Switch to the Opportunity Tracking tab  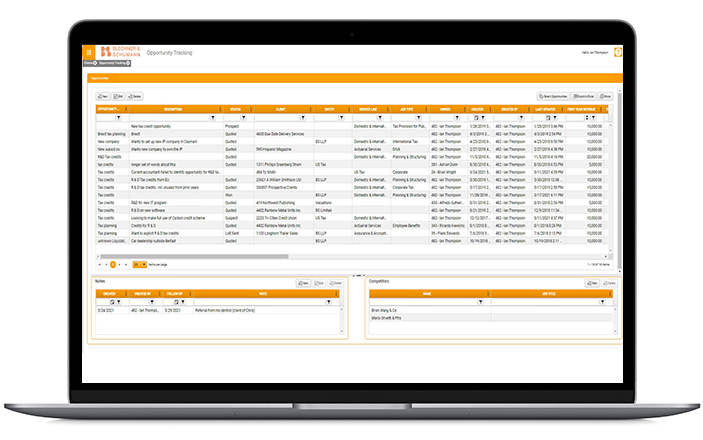(112, 63)
